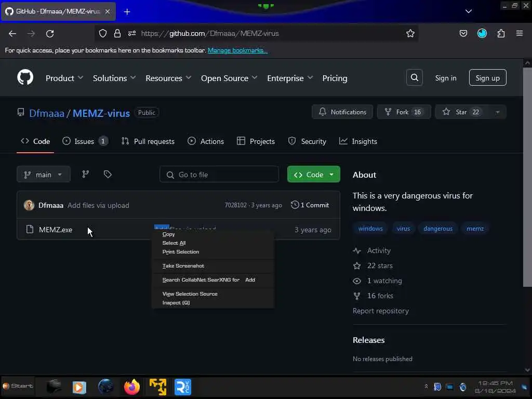Click the Sign in link

pos(445,78)
